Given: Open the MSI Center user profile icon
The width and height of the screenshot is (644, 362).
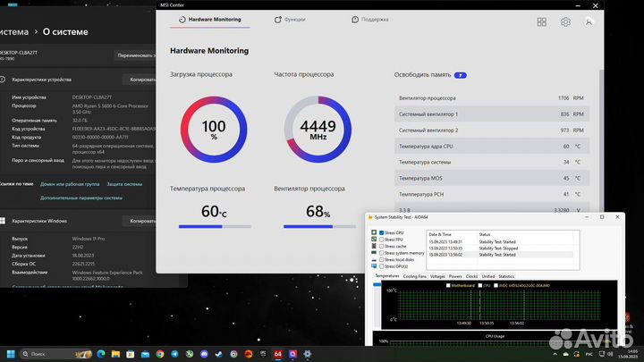Looking at the screenshot, I should point(589,21).
